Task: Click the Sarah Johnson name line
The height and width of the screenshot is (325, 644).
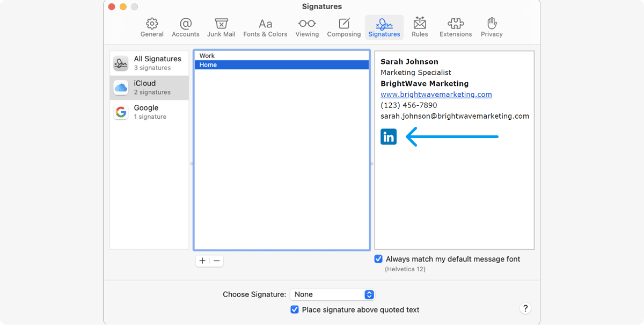Action: pos(409,62)
